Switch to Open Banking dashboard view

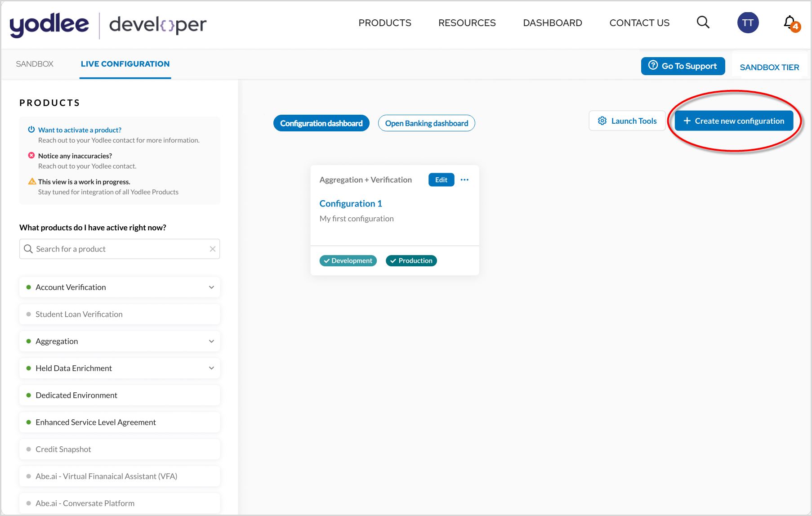(426, 123)
